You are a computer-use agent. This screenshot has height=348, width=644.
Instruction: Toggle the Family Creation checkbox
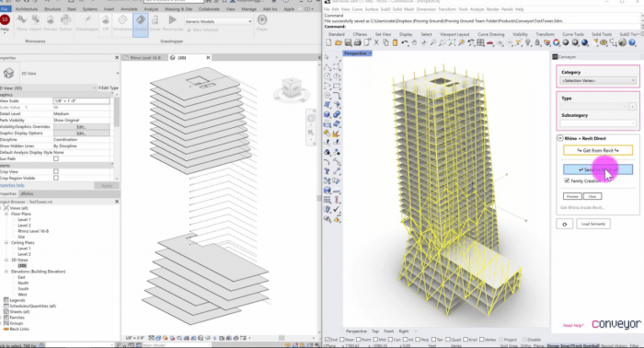tap(568, 180)
